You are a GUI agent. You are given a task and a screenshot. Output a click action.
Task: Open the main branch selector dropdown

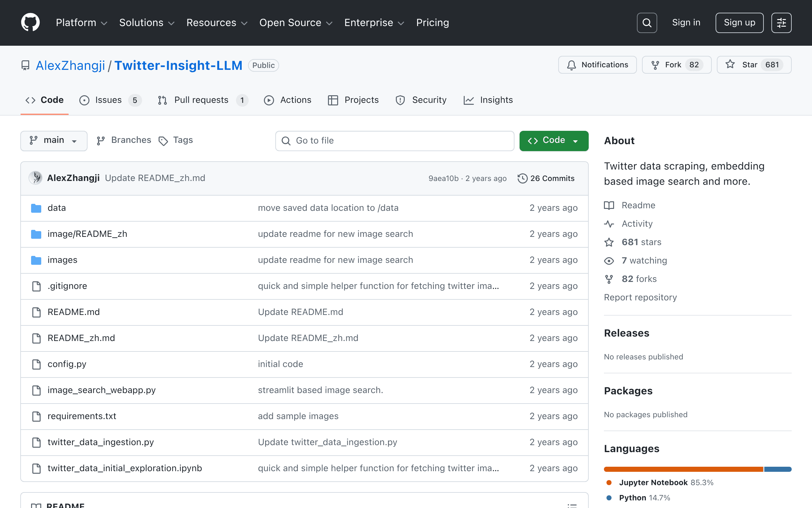pos(54,140)
